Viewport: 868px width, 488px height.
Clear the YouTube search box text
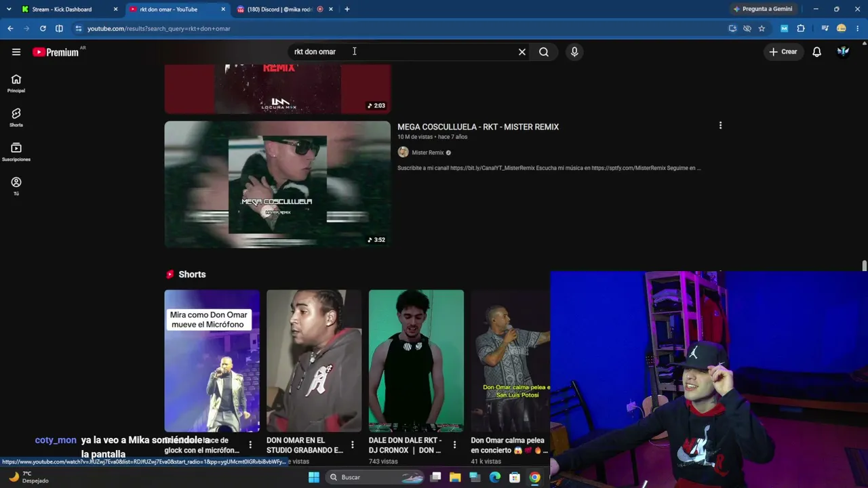coord(522,52)
